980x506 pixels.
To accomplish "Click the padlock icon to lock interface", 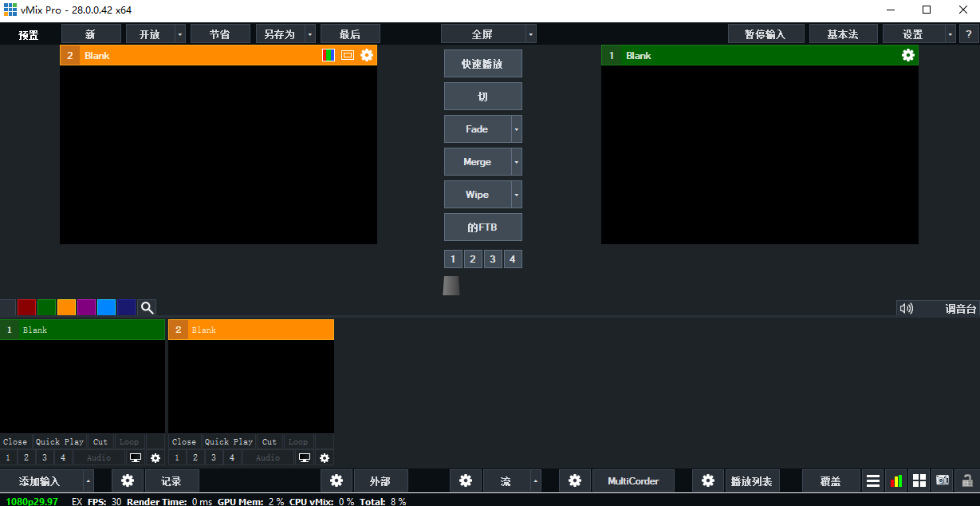I will pos(966,480).
